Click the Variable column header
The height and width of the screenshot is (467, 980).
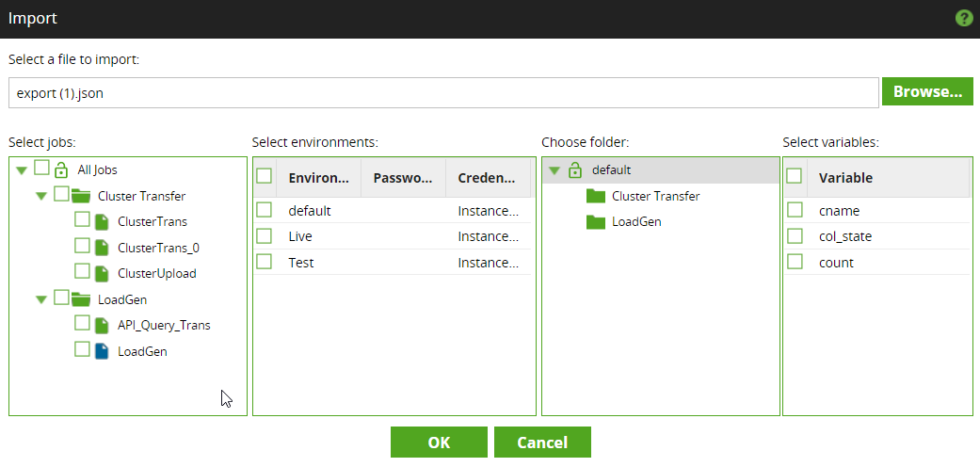point(888,178)
